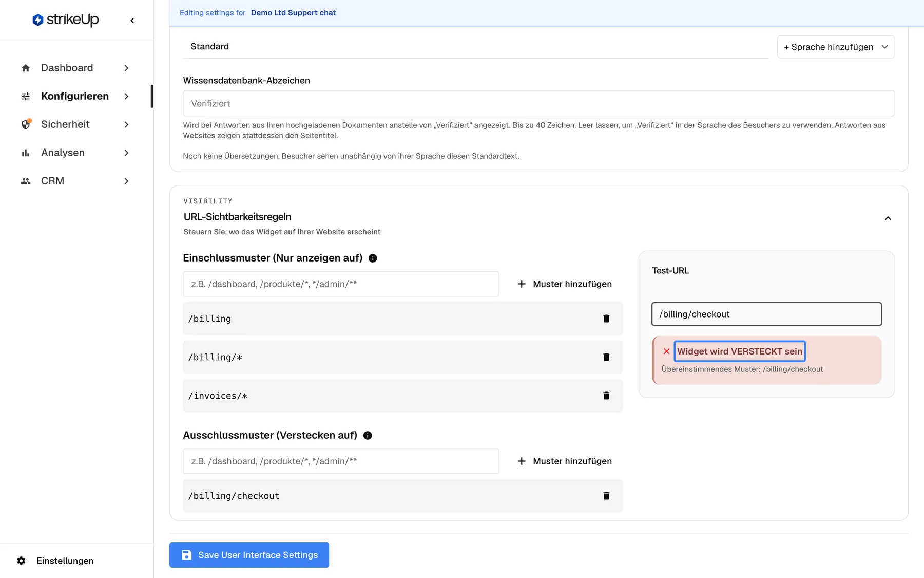The width and height of the screenshot is (924, 578).
Task: Focus the Wissensdatenbank-Abzeichen input field
Action: pyautogui.click(x=538, y=104)
